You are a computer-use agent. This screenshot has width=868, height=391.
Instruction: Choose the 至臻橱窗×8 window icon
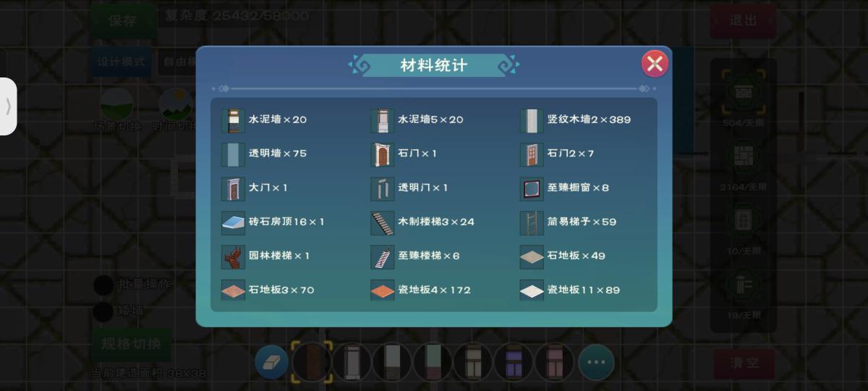click(532, 188)
